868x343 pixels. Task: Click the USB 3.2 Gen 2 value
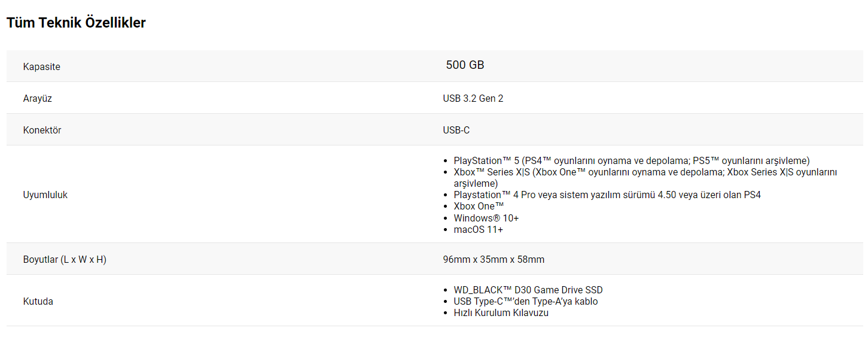tap(473, 98)
